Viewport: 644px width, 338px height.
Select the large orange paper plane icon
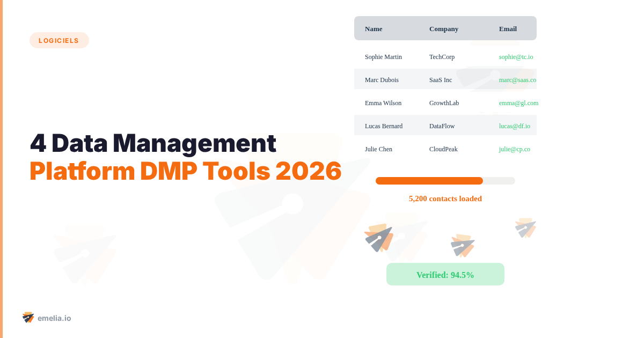click(378, 237)
